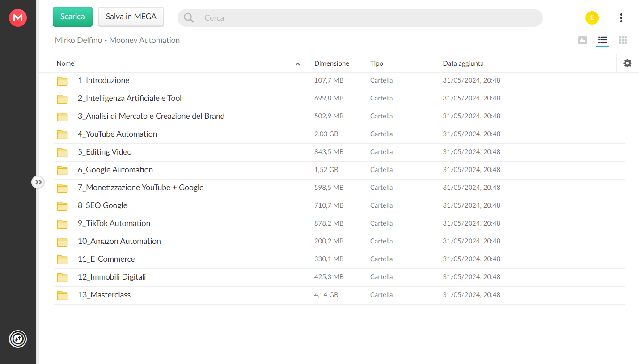Click the 107,7 MB size cell

point(329,80)
